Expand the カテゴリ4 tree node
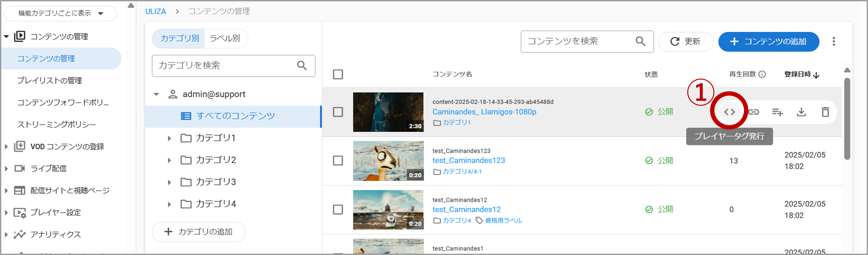Screen dimensions: 868x255 click(x=169, y=204)
